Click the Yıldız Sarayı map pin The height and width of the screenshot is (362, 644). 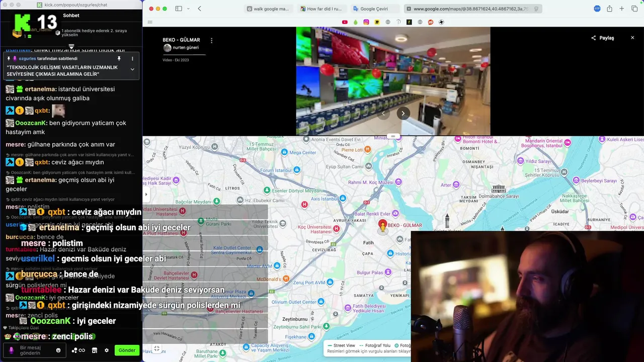click(x=520, y=161)
